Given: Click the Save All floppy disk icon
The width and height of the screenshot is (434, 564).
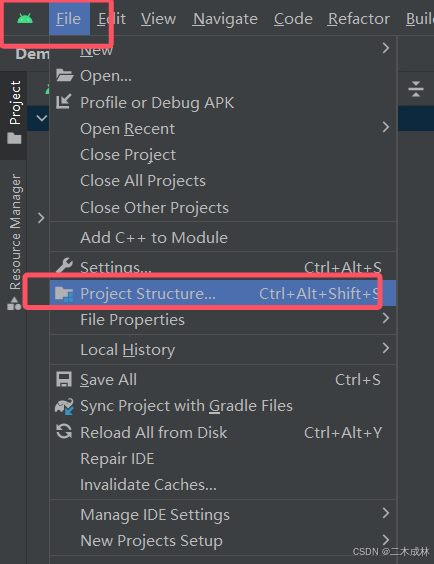Looking at the screenshot, I should click(x=64, y=379).
